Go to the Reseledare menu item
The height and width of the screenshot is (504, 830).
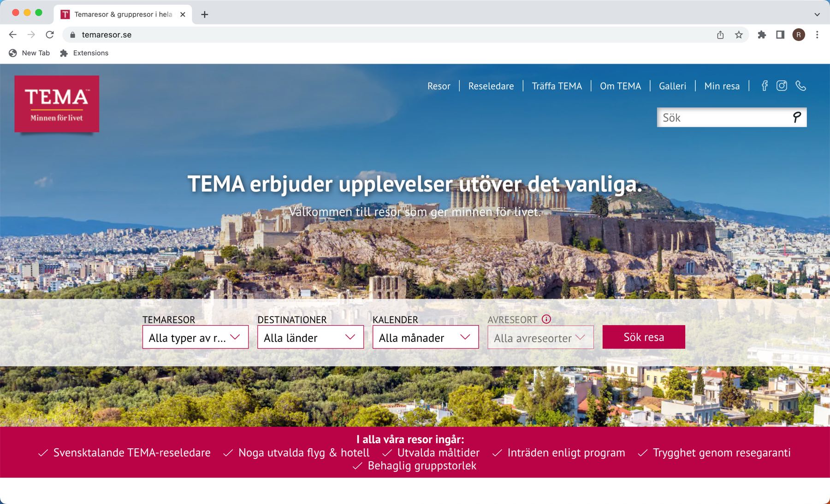[x=491, y=86]
